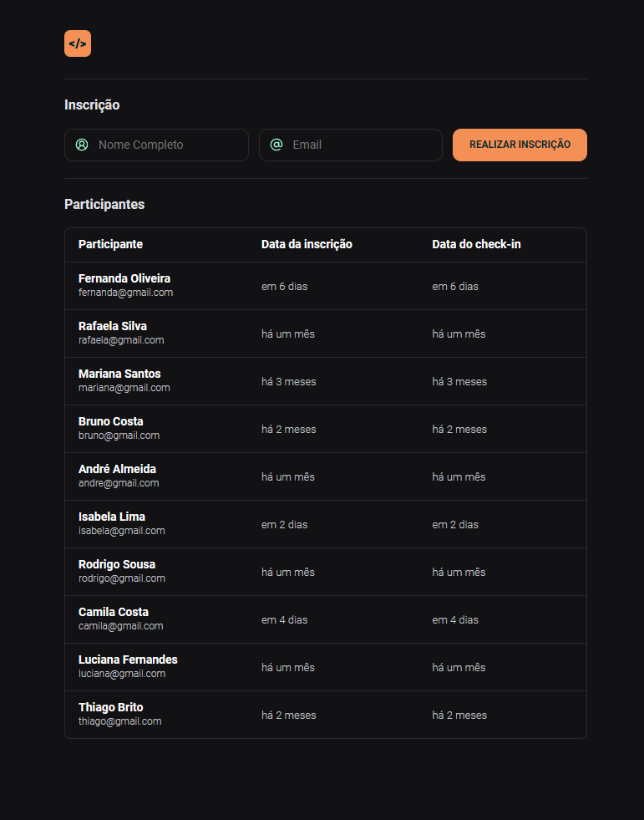
Task: Click email thiago@gmail.com
Action: [119, 721]
